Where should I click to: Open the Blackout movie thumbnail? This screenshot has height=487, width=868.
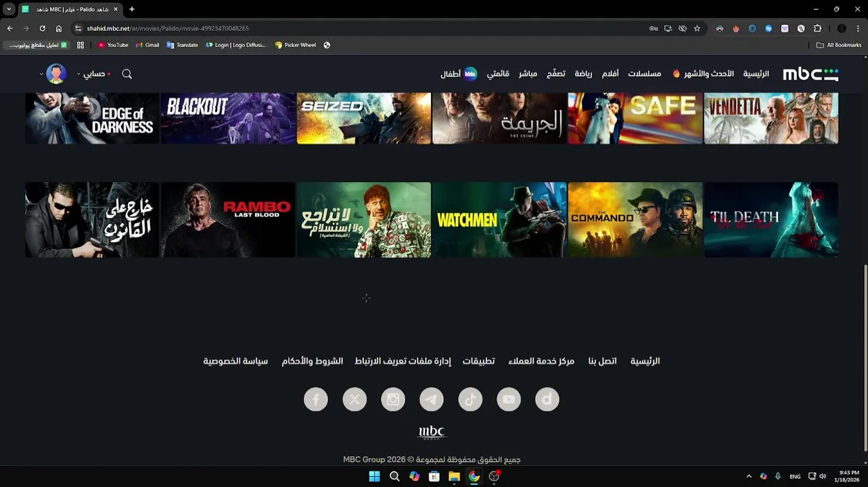(228, 118)
